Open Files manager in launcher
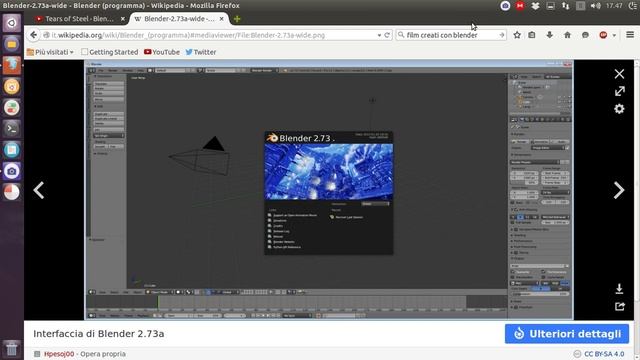The image size is (640, 360). coord(11,44)
